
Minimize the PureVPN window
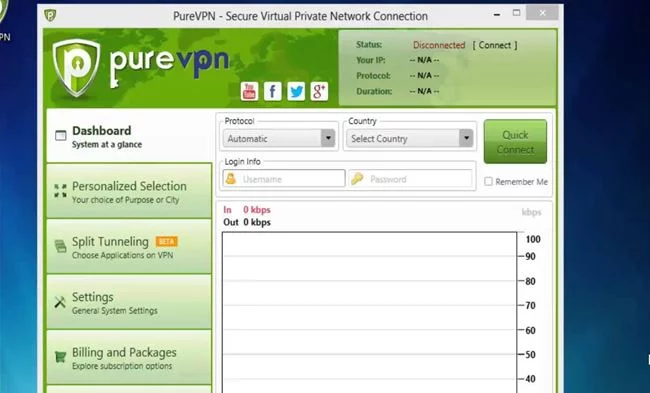(x=497, y=14)
